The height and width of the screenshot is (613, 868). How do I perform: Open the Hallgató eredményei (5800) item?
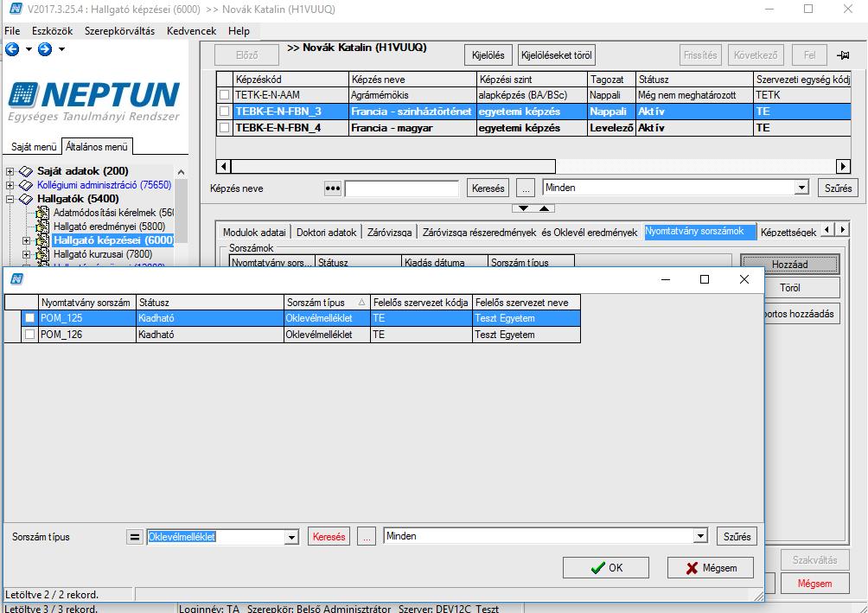(x=109, y=227)
